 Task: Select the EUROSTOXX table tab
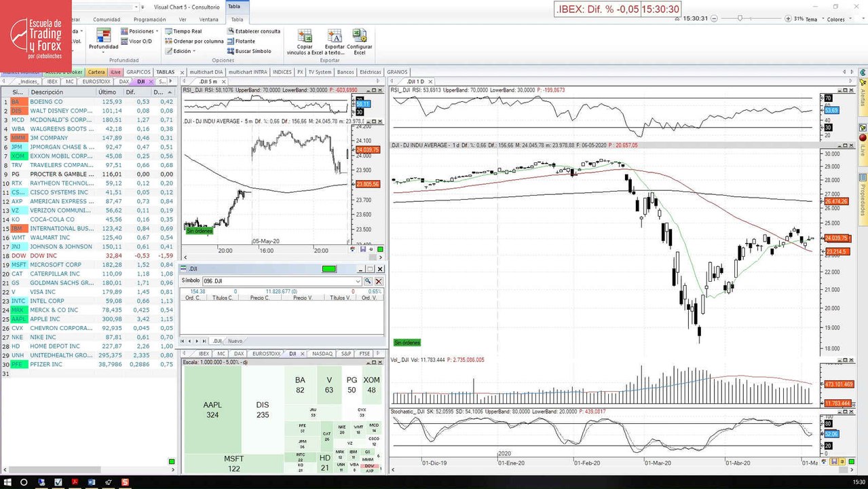coord(96,81)
